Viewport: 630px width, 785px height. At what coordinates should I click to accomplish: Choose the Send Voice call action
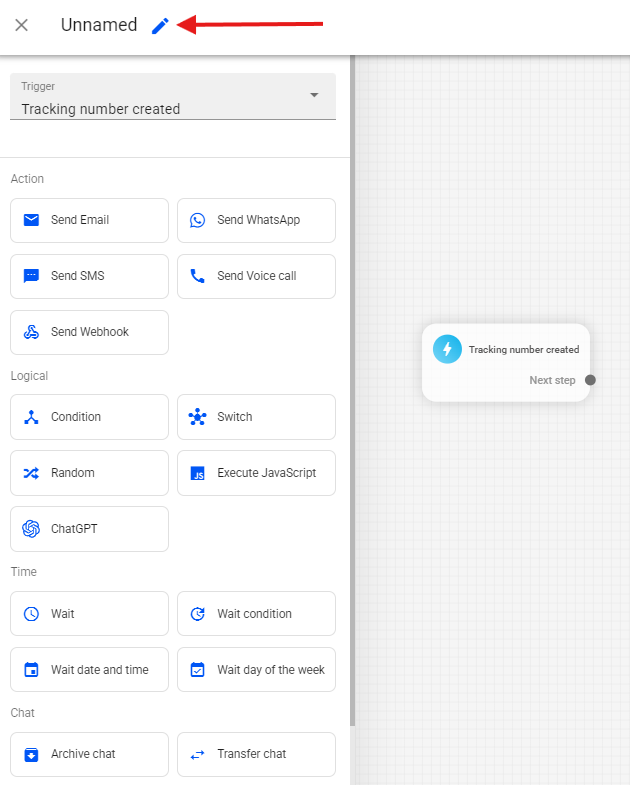click(256, 276)
